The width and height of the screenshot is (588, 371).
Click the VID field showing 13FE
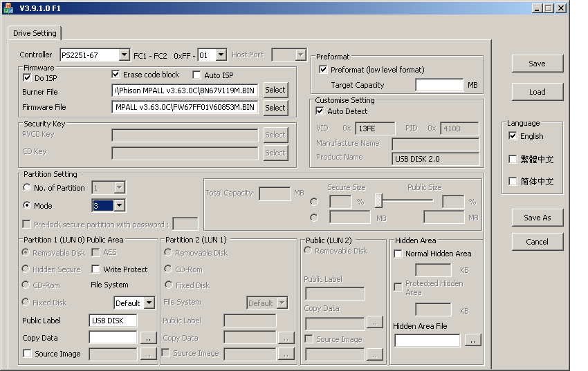click(x=375, y=129)
